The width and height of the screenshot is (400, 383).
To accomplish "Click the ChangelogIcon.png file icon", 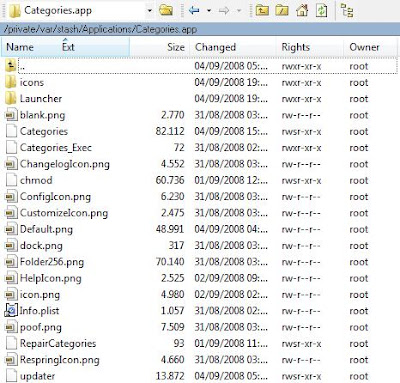I will click(11, 164).
